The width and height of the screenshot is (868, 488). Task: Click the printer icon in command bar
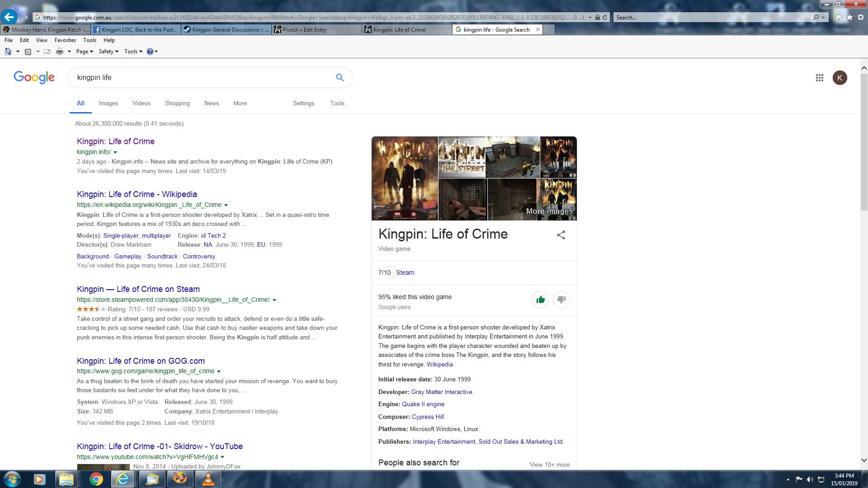60,52
